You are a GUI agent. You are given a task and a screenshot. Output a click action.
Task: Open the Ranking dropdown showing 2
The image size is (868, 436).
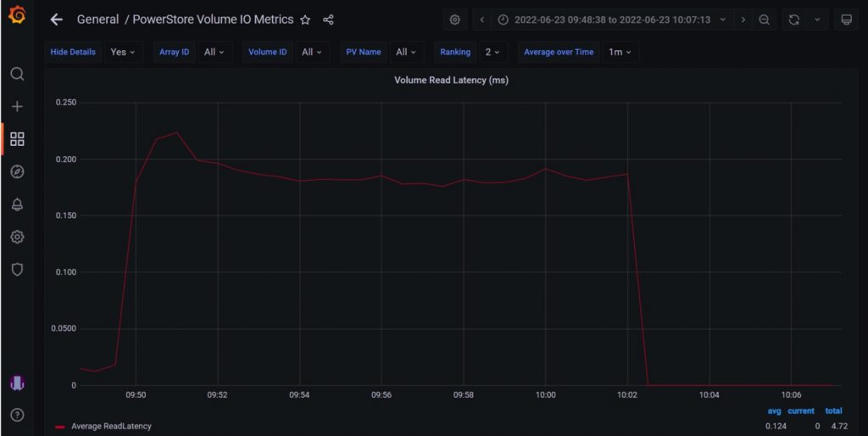coord(492,52)
